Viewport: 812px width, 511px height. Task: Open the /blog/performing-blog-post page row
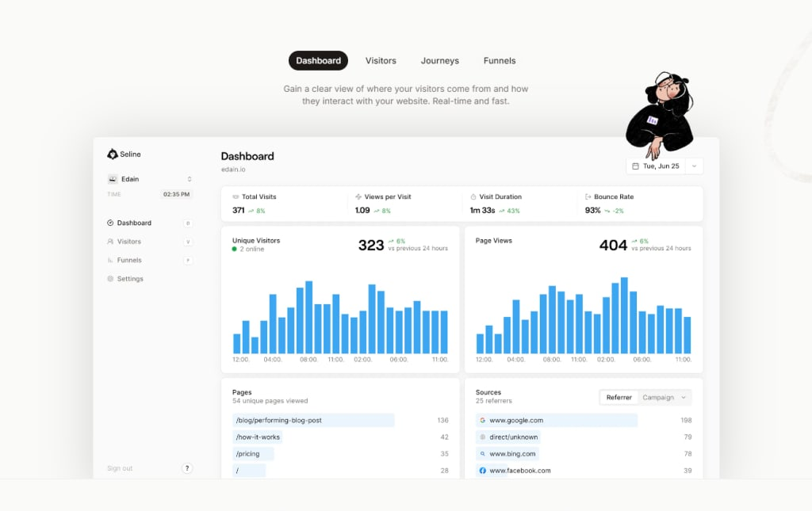(340, 420)
